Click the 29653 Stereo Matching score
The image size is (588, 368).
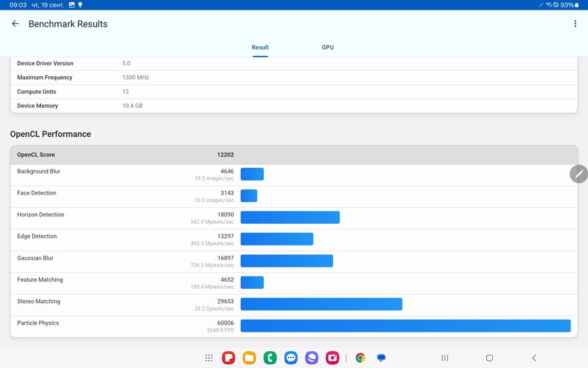tap(225, 302)
